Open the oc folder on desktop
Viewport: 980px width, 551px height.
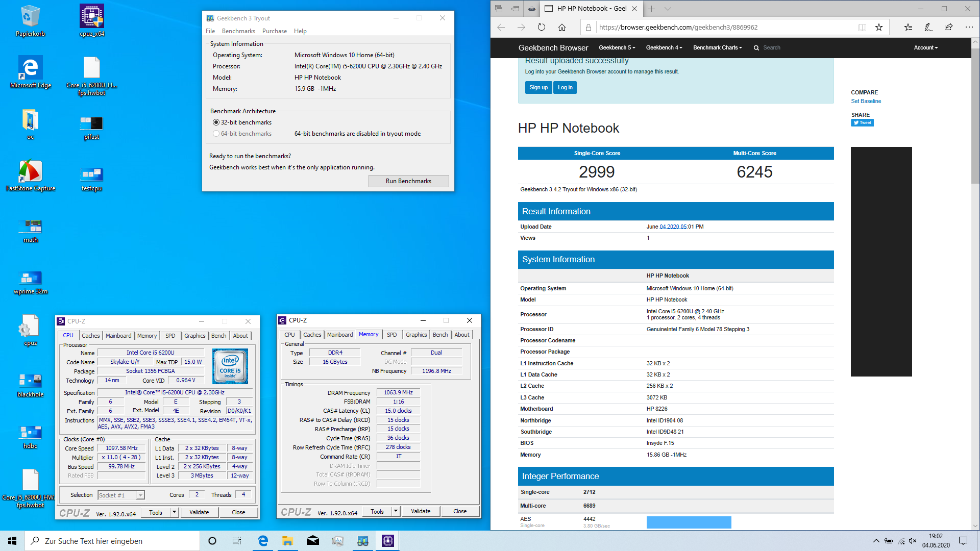point(30,123)
